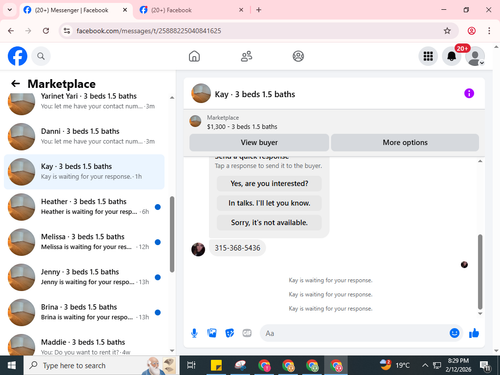Switch to the Messenger browser tab
Screen dimensions: 500x375
(x=76, y=10)
